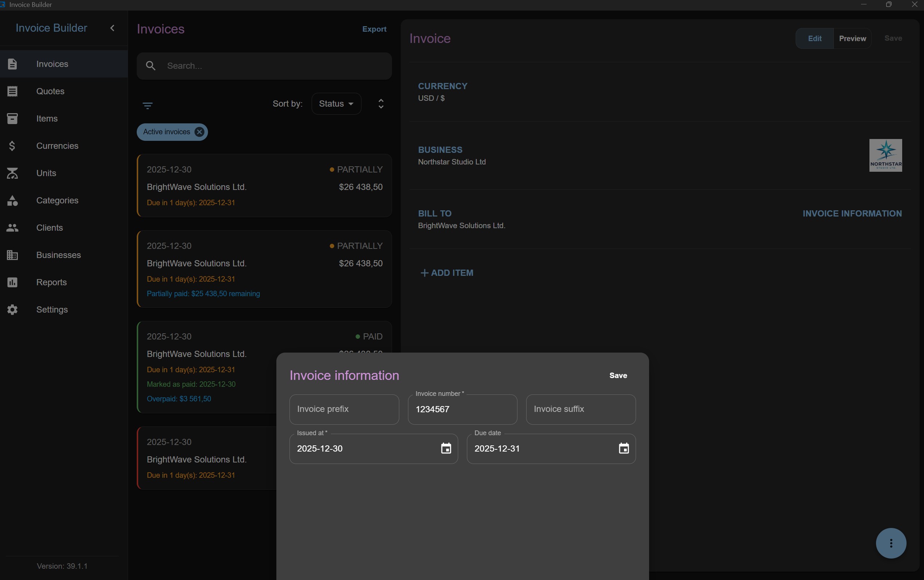Click the BILL TO section label
Viewport: 924px width, 580px height.
(435, 214)
